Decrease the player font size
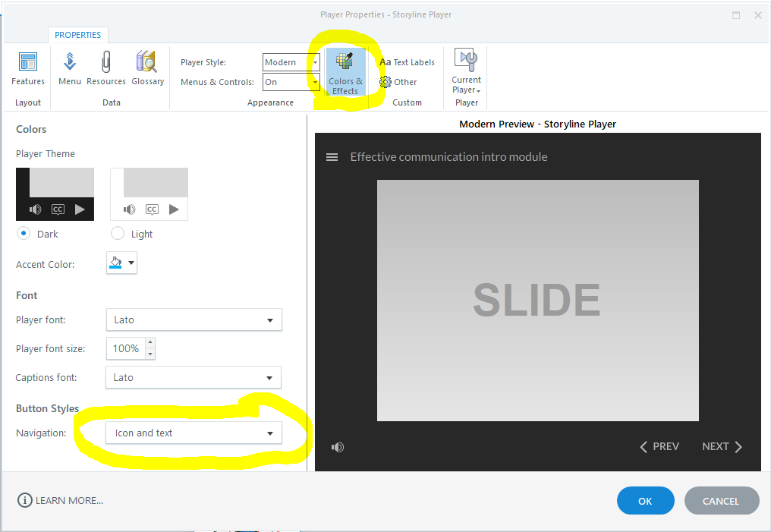 pyautogui.click(x=150, y=354)
